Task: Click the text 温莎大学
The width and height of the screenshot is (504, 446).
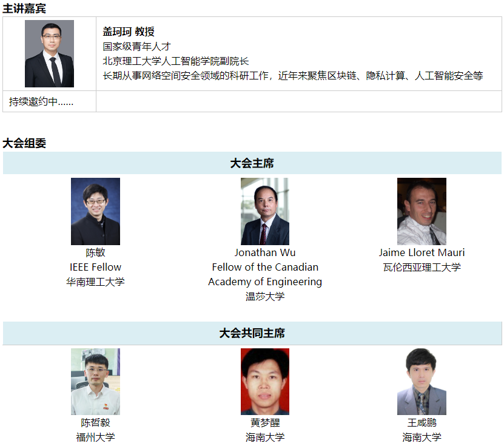Action: pos(265,296)
